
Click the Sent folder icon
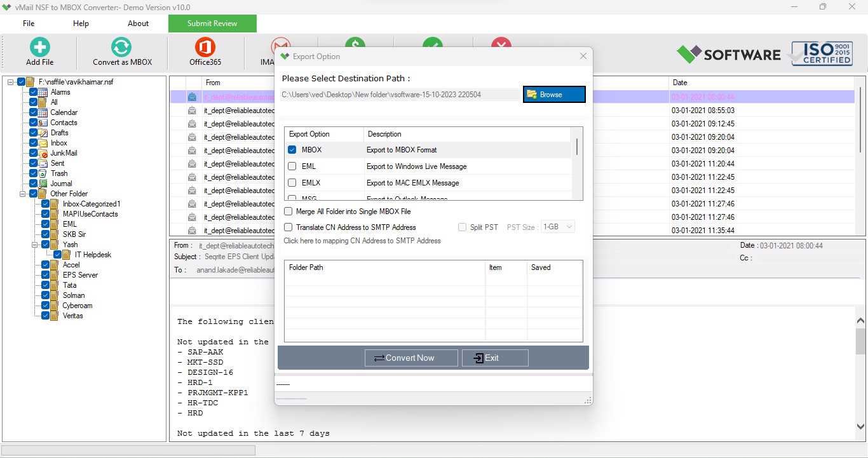point(43,163)
